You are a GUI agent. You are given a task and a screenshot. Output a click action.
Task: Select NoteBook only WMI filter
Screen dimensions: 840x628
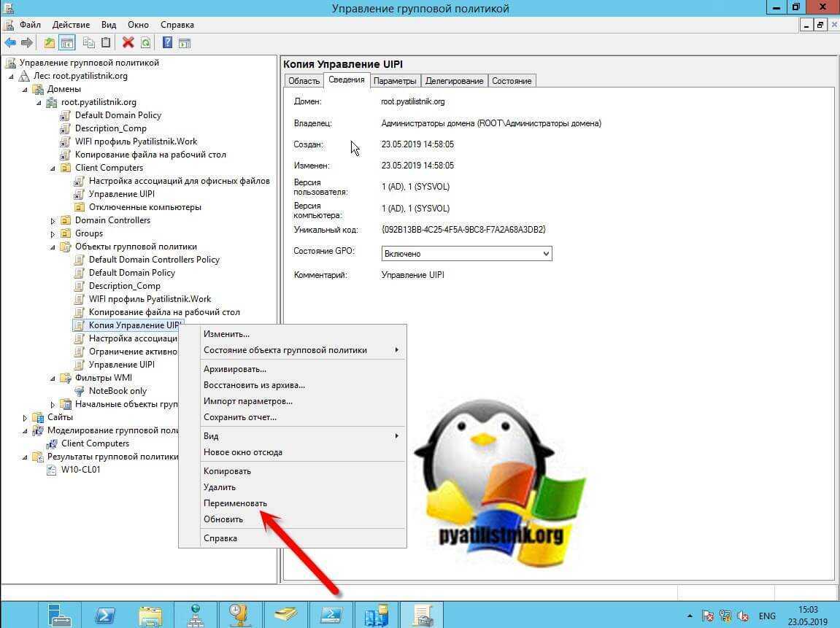point(117,391)
